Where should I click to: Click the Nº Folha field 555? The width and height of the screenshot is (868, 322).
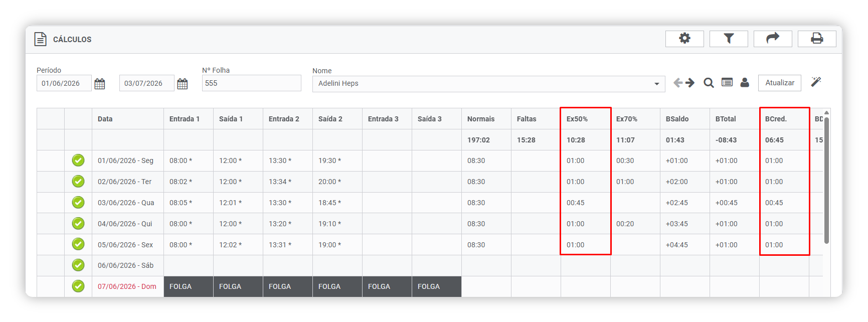click(x=252, y=83)
